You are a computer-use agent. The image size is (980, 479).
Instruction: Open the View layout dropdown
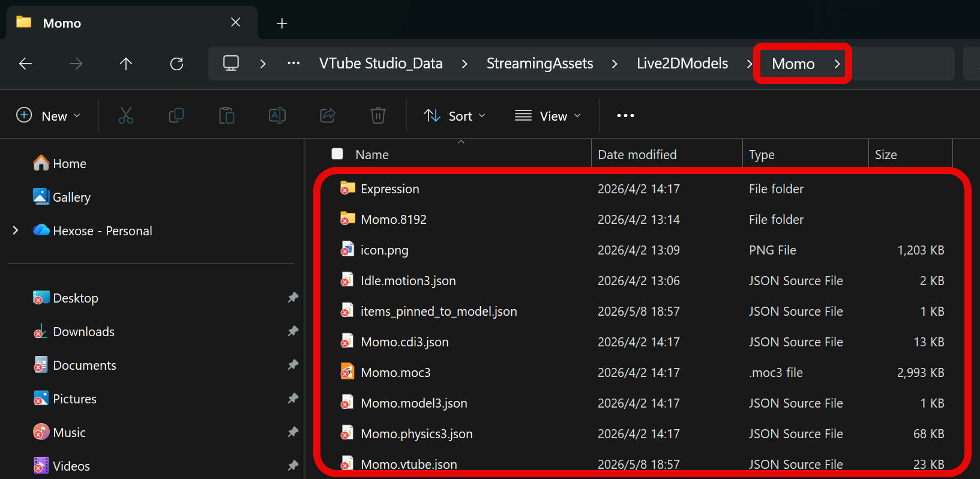[x=548, y=115]
